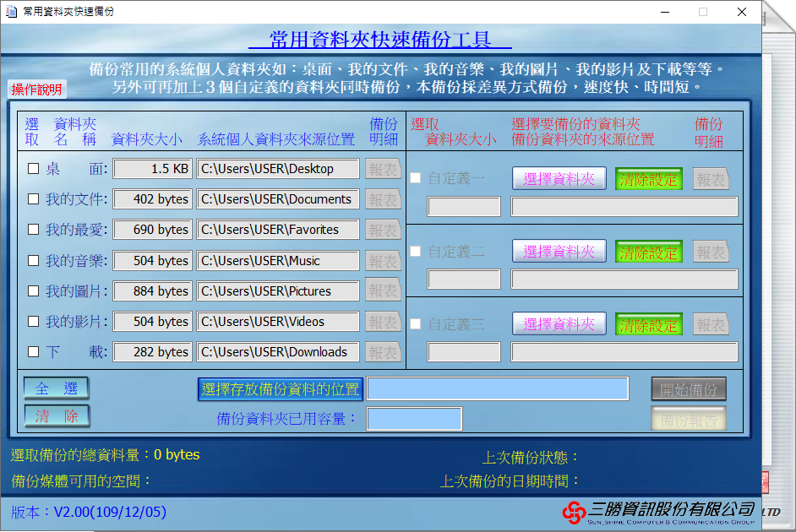Click the 開始備份 button
The width and height of the screenshot is (796, 532).
click(x=689, y=389)
